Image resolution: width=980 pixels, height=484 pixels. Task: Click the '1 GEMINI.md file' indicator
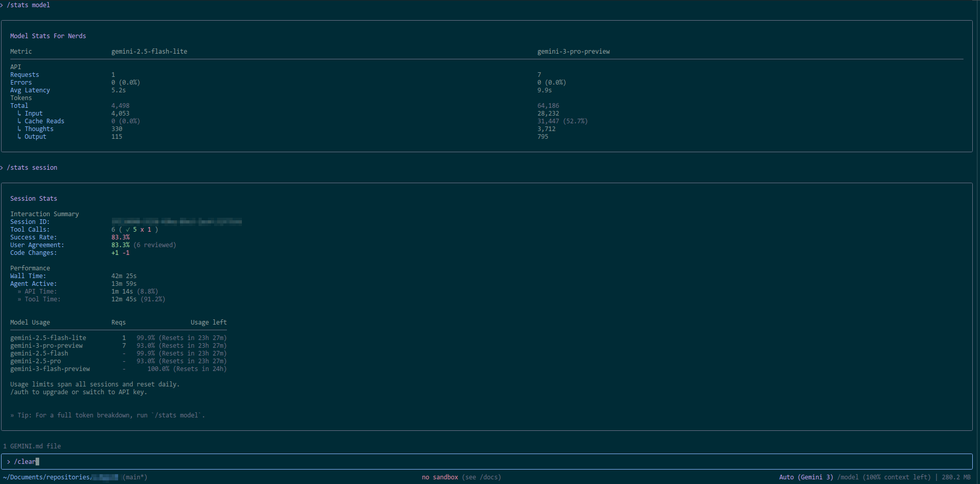tap(32, 446)
